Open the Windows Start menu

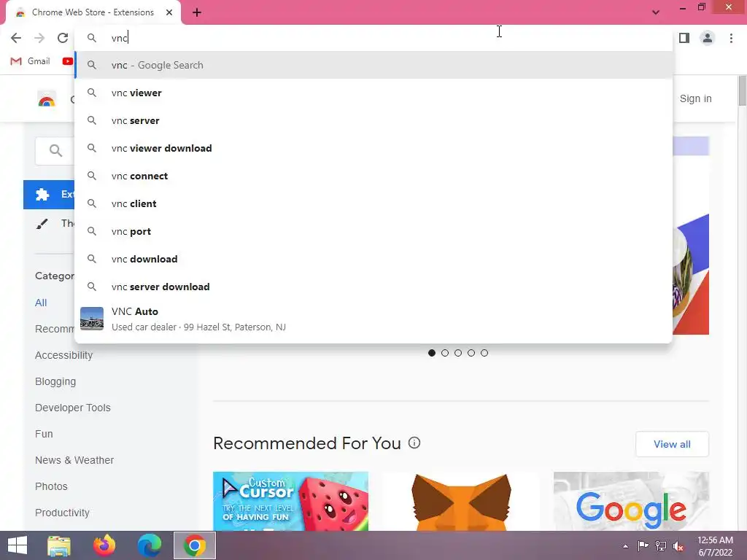[x=18, y=545]
